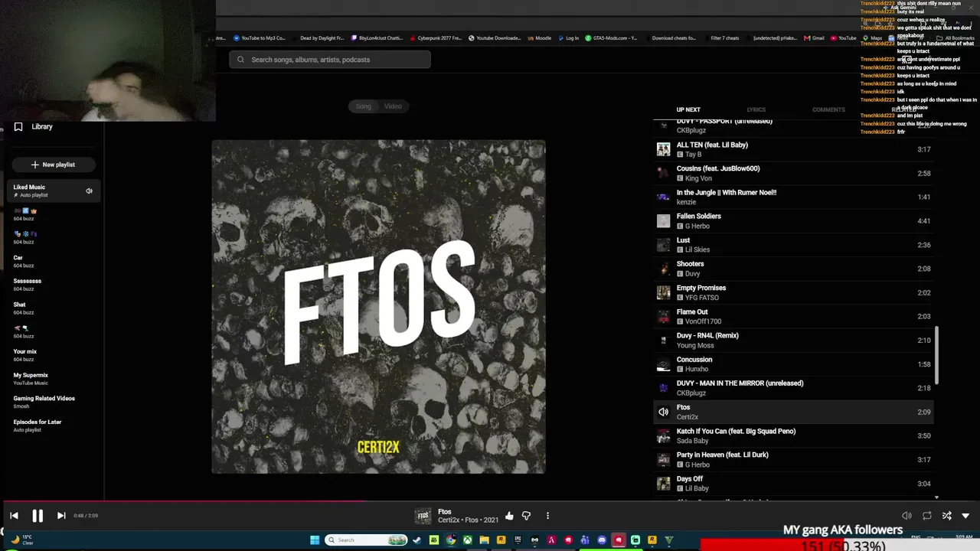This screenshot has width=980, height=551.
Task: Open Cyberpunk 2077 bookmark
Action: tap(436, 38)
